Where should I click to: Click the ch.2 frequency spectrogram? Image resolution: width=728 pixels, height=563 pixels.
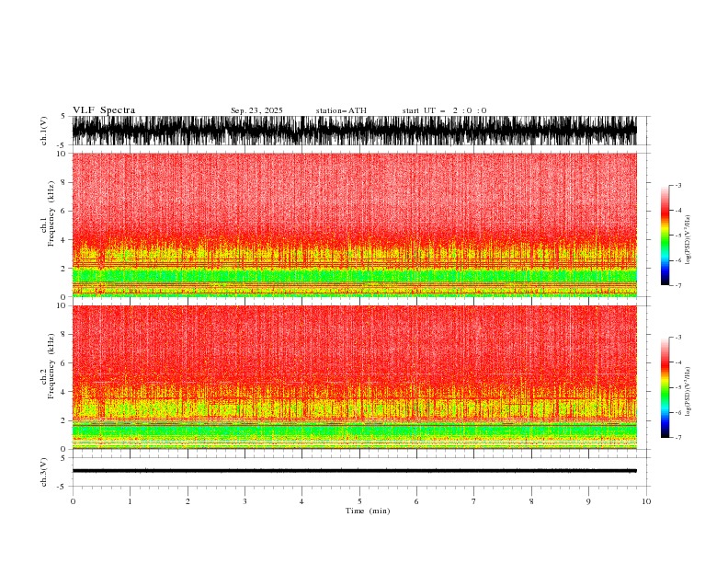pyautogui.click(x=354, y=377)
